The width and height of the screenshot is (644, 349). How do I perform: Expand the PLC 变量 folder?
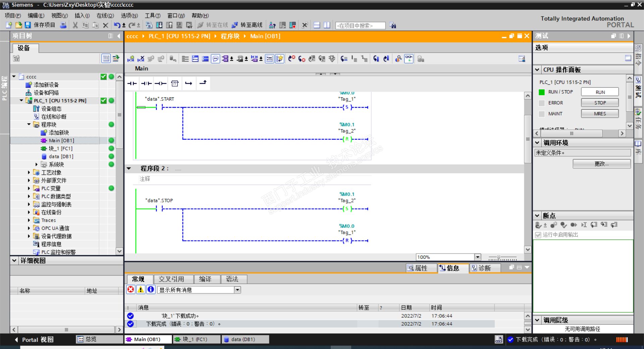point(29,188)
